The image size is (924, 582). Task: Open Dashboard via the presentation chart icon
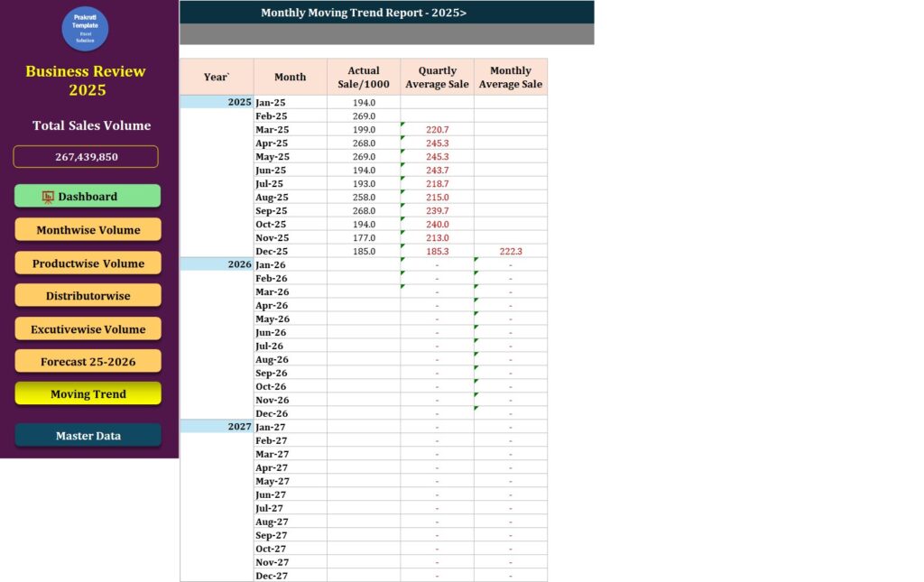point(47,196)
